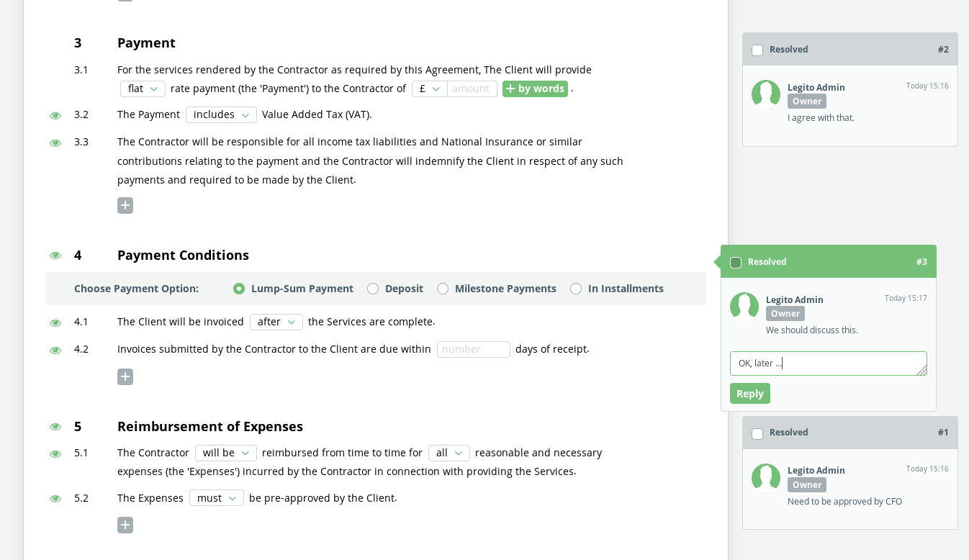Viewport: 969px width, 560px height.
Task: Toggle eye icon next to clause 5.1
Action: click(55, 453)
